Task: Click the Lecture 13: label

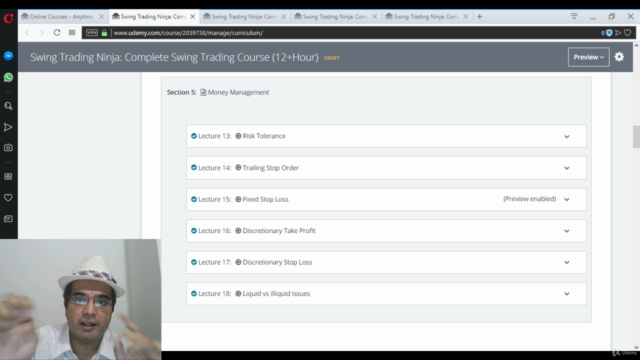Action: [215, 136]
